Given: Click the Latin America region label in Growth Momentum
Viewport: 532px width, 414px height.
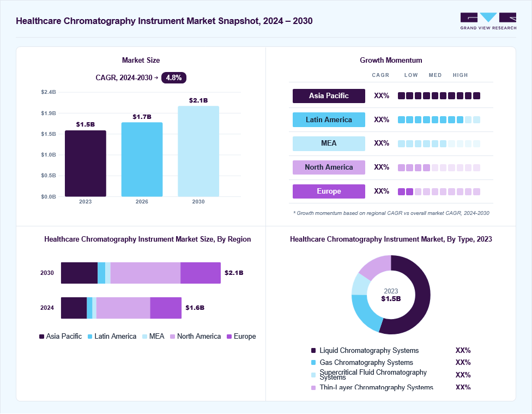Looking at the screenshot, I should [329, 119].
